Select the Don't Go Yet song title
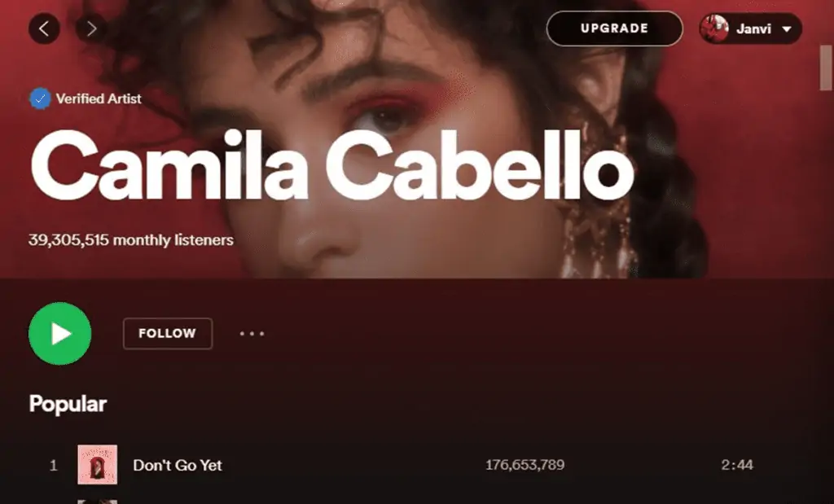The image size is (834, 504). 178,465
